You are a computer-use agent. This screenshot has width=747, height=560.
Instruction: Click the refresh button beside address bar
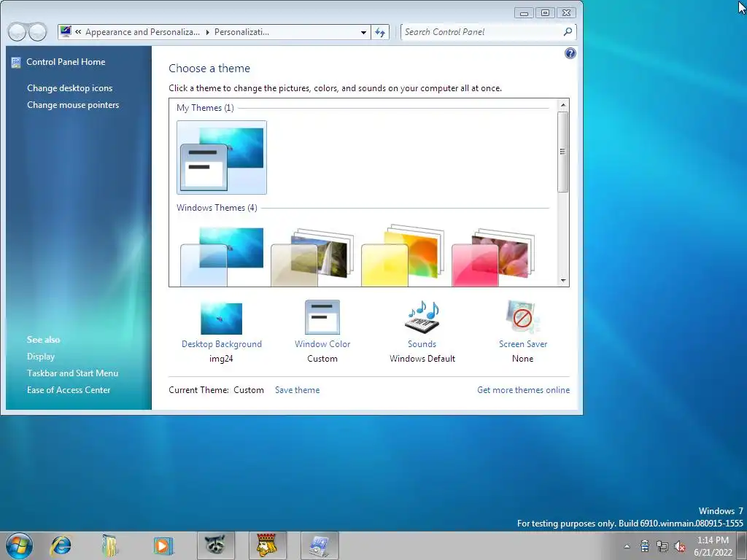coord(380,32)
